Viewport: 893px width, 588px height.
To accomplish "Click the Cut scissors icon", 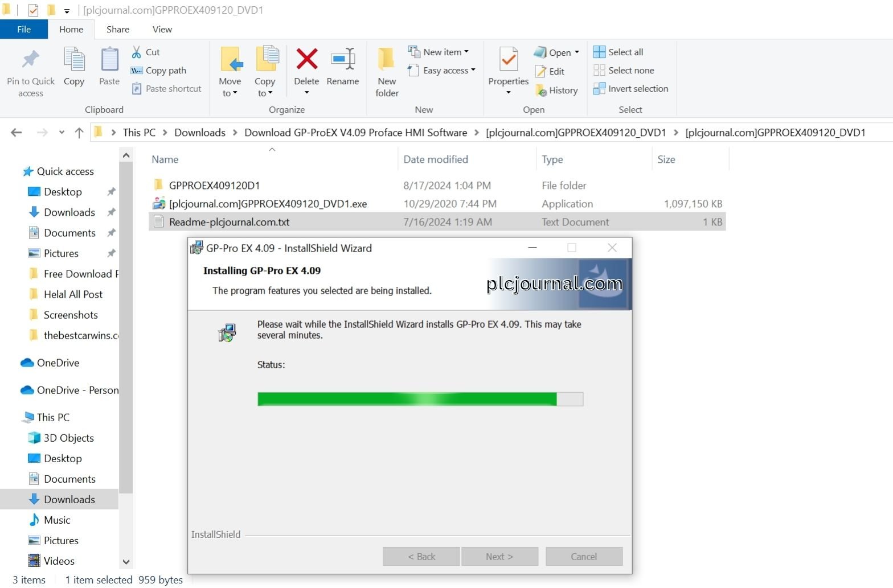I will pyautogui.click(x=137, y=52).
